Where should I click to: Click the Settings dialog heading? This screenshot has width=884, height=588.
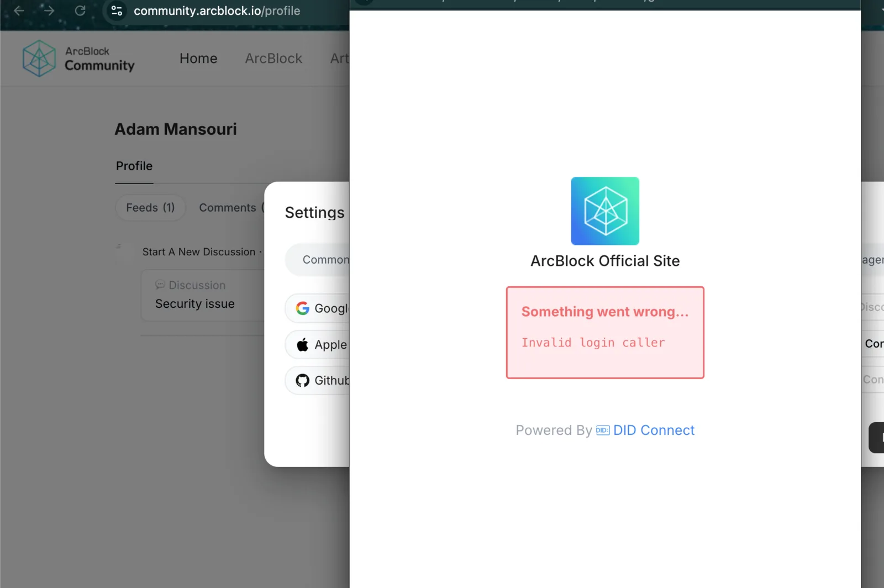tap(314, 213)
